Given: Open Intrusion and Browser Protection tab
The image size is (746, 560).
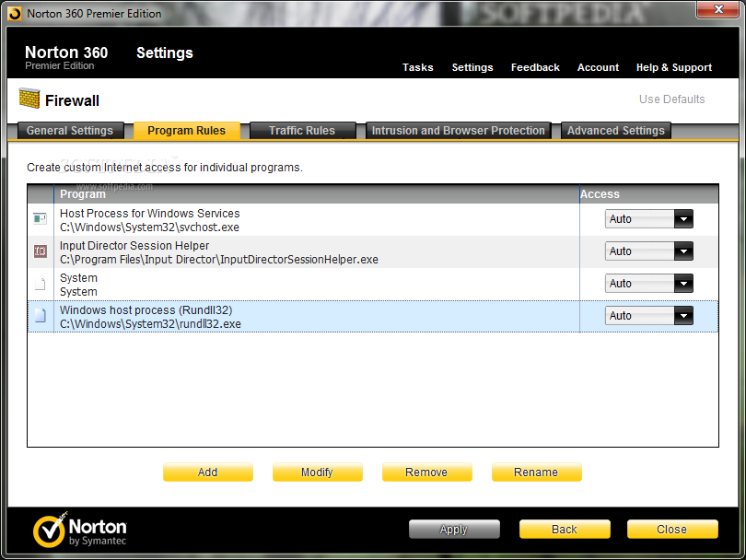Looking at the screenshot, I should (x=458, y=131).
